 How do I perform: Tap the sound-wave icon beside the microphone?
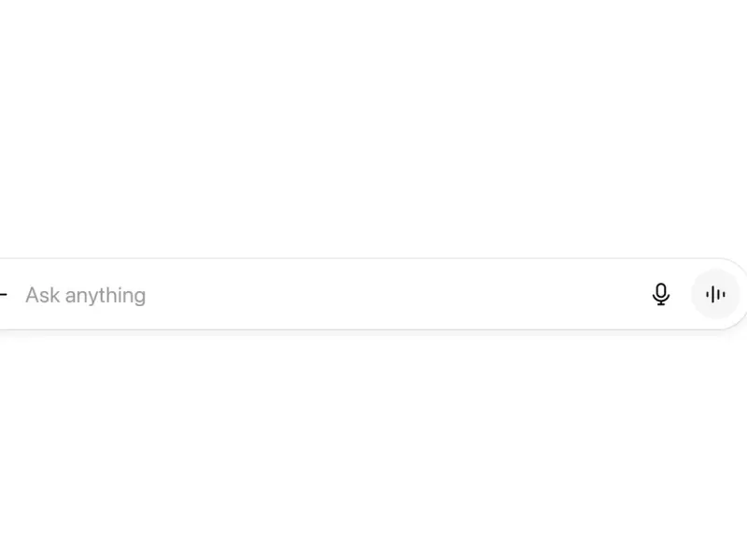point(715,295)
